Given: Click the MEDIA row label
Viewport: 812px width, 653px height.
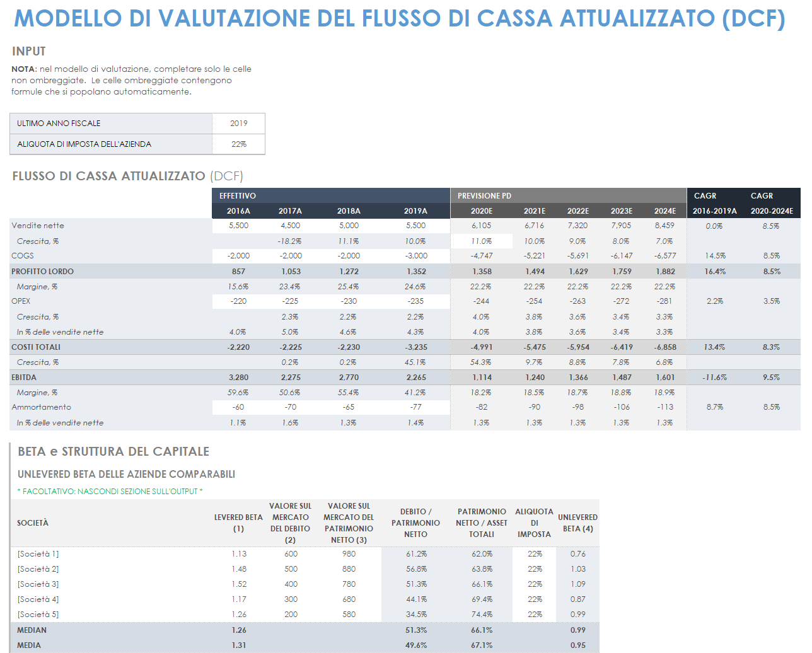Looking at the screenshot, I should [x=29, y=645].
